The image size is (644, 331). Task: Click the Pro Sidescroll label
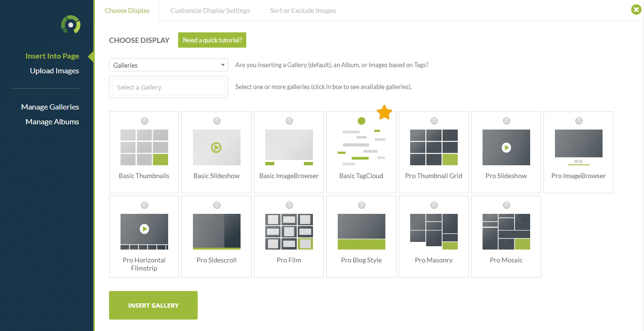(x=217, y=260)
